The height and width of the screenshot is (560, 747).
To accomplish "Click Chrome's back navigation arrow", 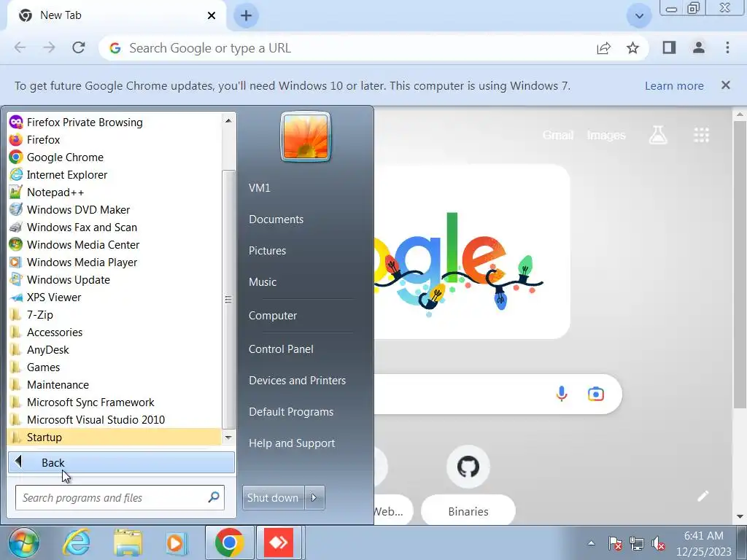I will click(x=20, y=47).
